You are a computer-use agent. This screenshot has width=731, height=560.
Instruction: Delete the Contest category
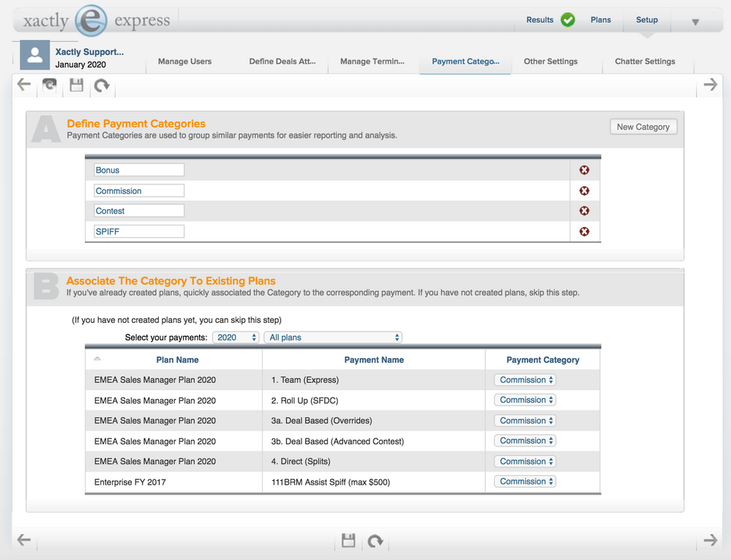(x=584, y=211)
